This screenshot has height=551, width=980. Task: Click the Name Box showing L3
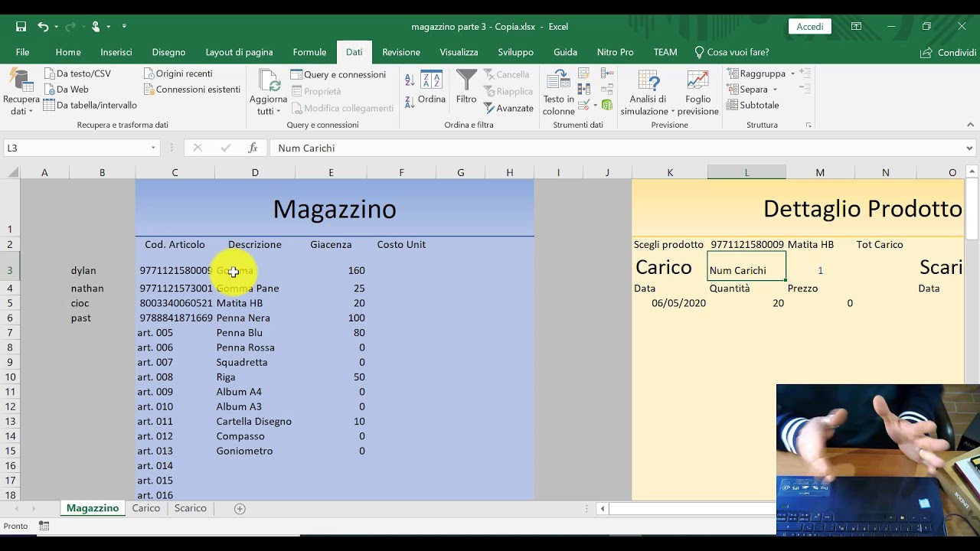point(75,148)
